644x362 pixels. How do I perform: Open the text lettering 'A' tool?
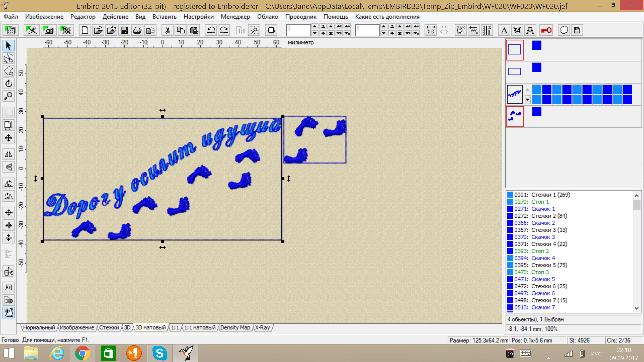click(504, 30)
